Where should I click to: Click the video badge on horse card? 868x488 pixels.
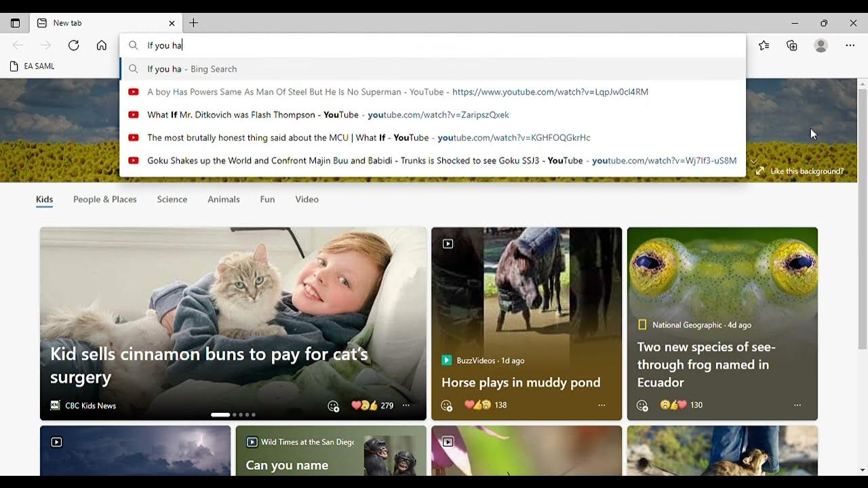tap(448, 243)
